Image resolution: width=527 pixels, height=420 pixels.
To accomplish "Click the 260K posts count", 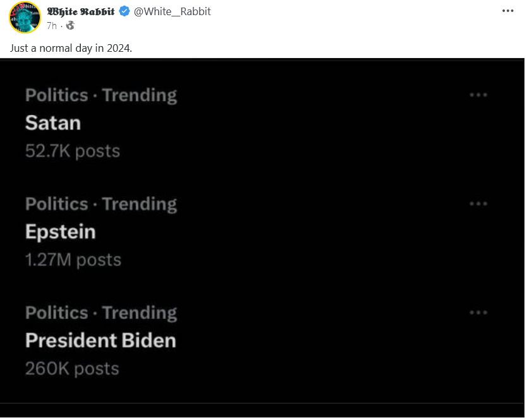I will point(72,368).
